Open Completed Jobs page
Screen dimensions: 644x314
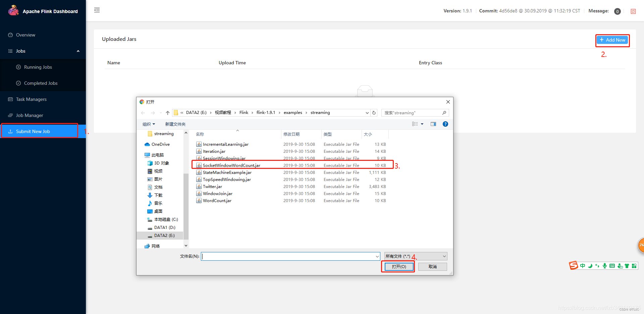tap(41, 83)
